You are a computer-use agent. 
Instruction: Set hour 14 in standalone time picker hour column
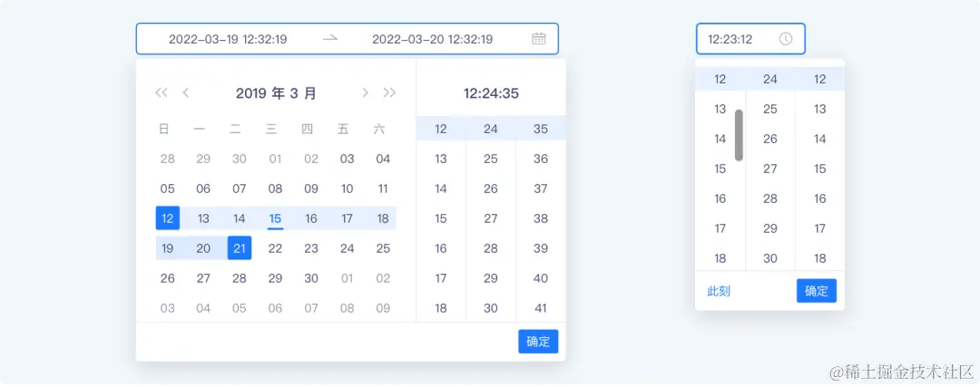[720, 139]
